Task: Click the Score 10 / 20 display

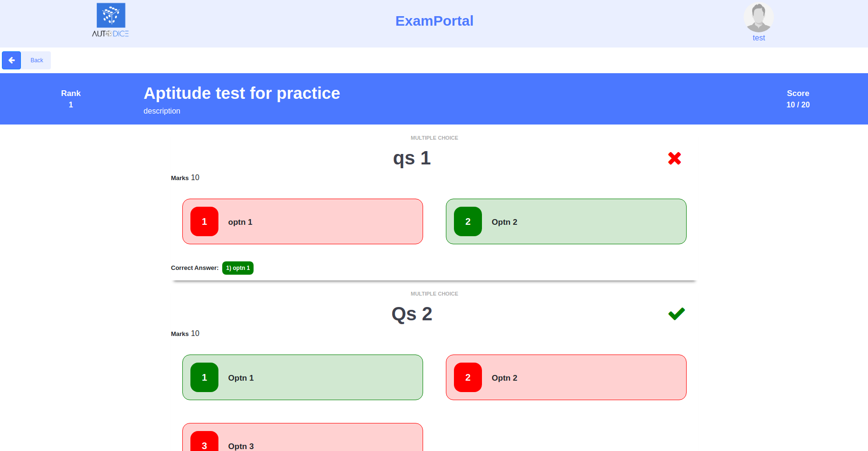Action: pyautogui.click(x=798, y=99)
